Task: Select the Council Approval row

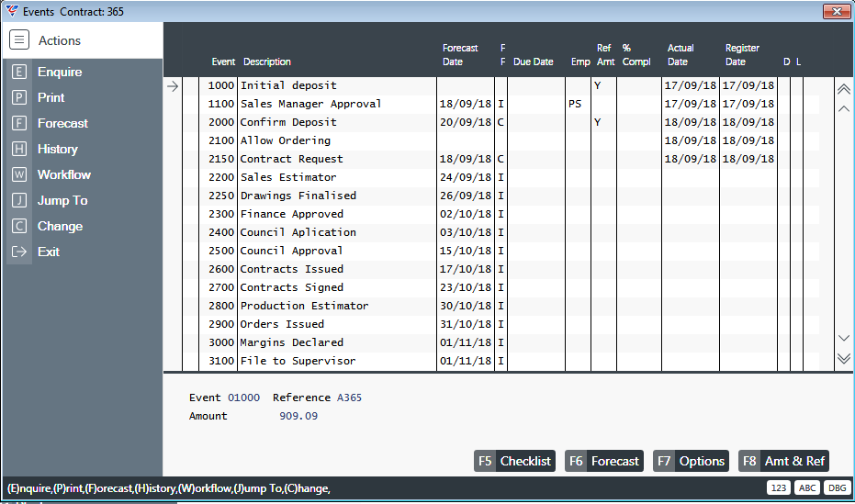Action: click(500, 251)
